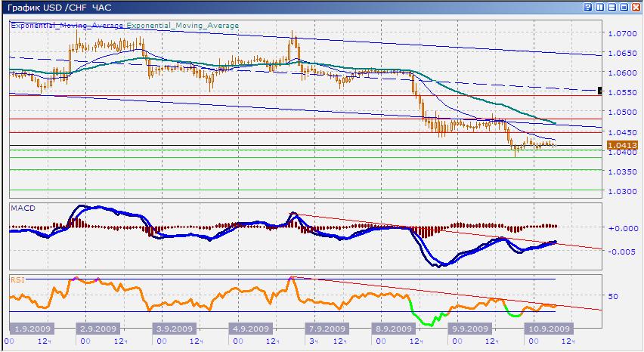Select the 10.9.2009 date marker
The width and height of the screenshot is (644, 352).
click(548, 329)
